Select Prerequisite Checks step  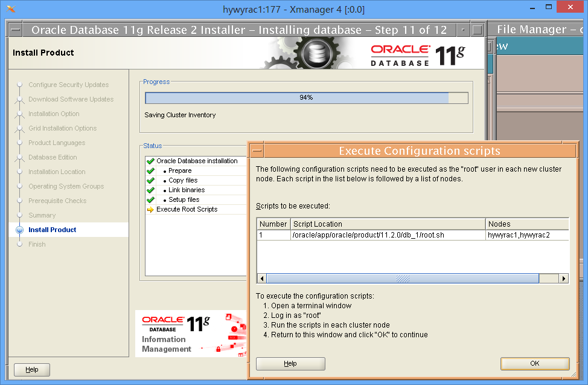coord(57,201)
